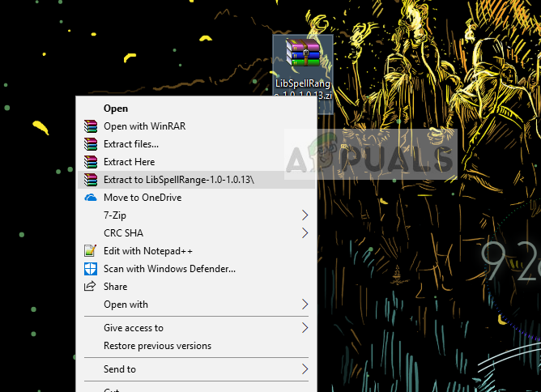Click the Windows Defender shield icon
This screenshot has width=541, height=392.
[x=91, y=269]
